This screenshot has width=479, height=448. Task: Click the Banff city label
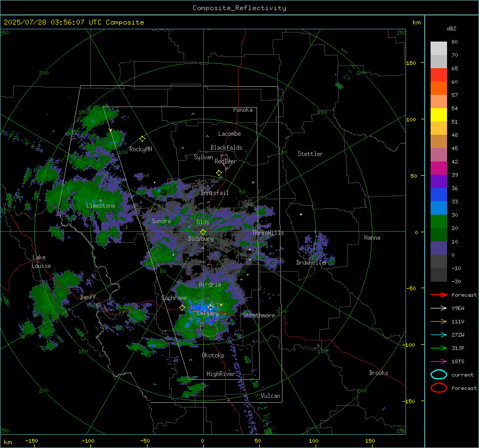[x=88, y=297]
